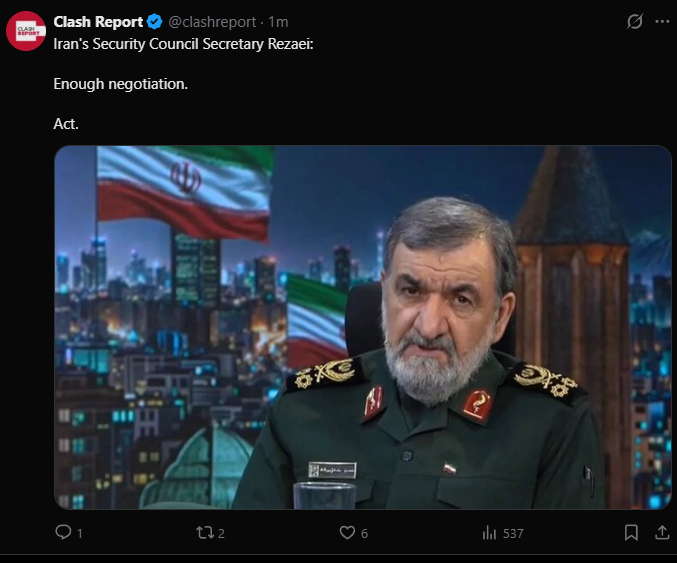The image size is (677, 563).
Task: Reply to the post via speech bubble icon
Action: click(63, 532)
